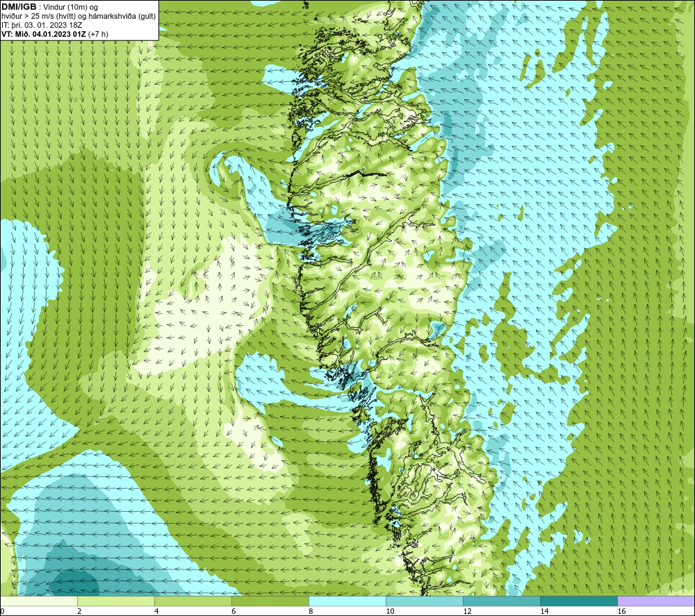Click the teal 12–14 m/s legend swatch
Viewport: 695px width, 616px height.
click(501, 601)
